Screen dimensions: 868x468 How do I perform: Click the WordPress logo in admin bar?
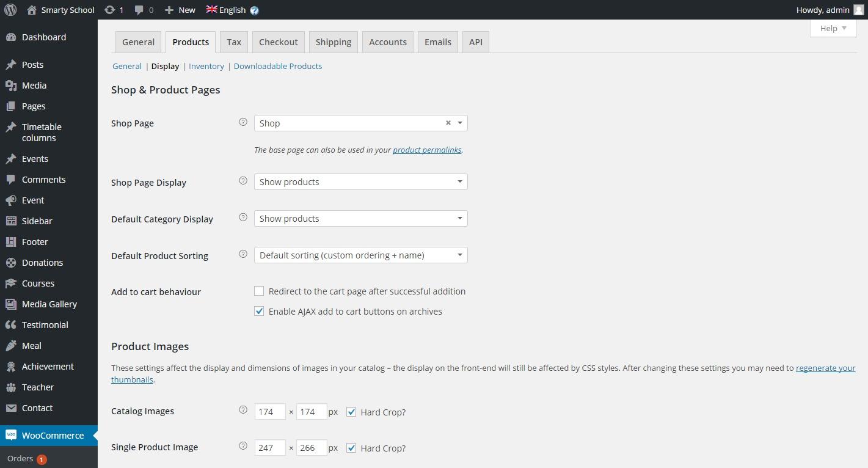point(10,10)
